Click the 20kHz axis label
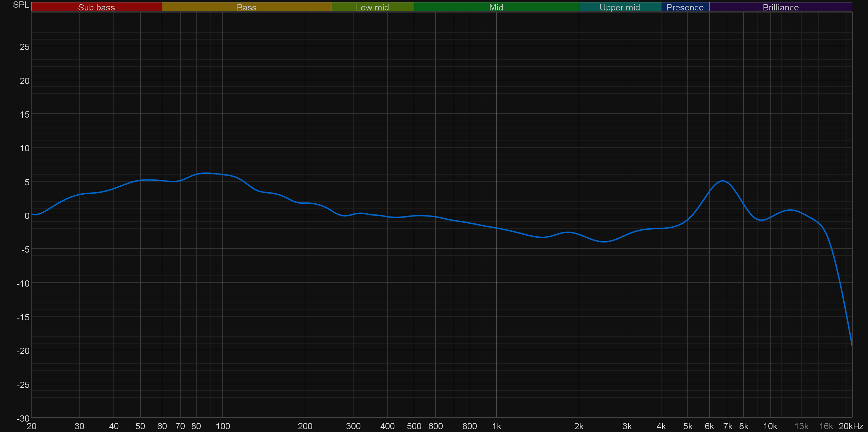This screenshot has width=868, height=432. (851, 426)
